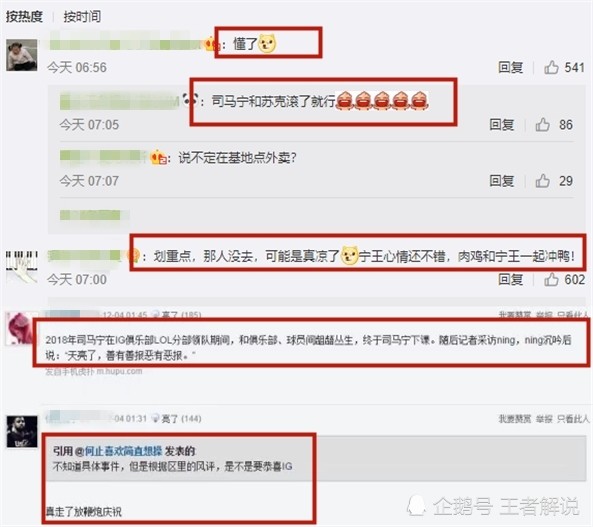Screen dimensions: 593x527
Task: Click the panda badge icon beside the blurred username
Action: (x=190, y=100)
